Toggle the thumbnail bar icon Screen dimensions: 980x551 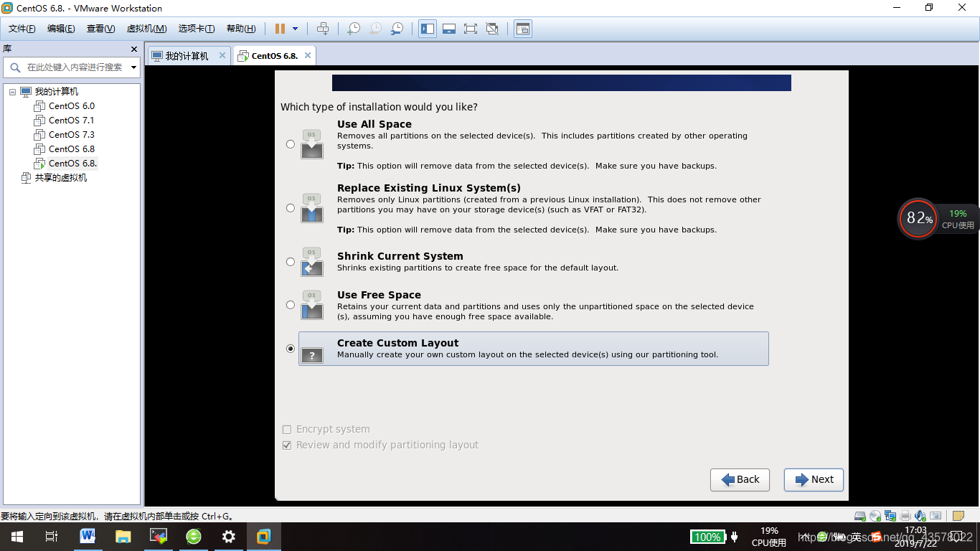click(449, 29)
